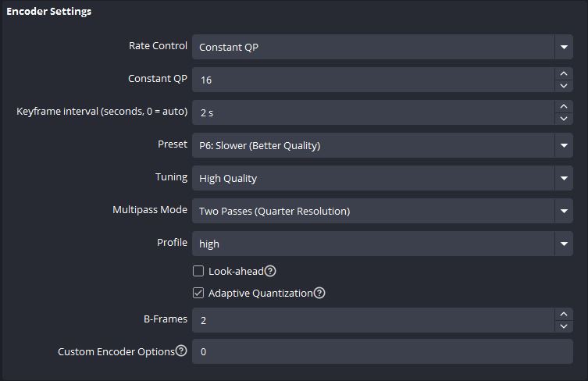Open the Profile dropdown set to high
The height and width of the screenshot is (381, 588).
tap(382, 244)
